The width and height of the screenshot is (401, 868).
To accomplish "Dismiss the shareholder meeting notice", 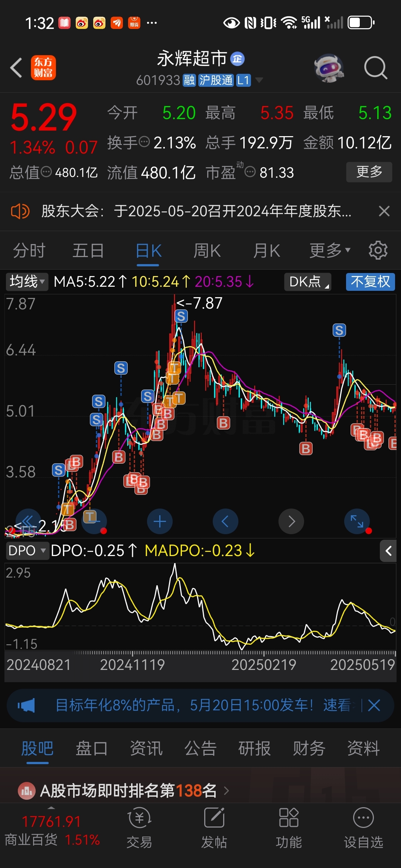I will point(384,211).
